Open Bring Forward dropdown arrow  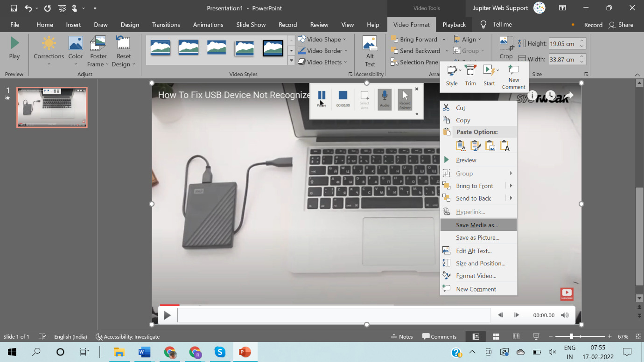point(444,39)
